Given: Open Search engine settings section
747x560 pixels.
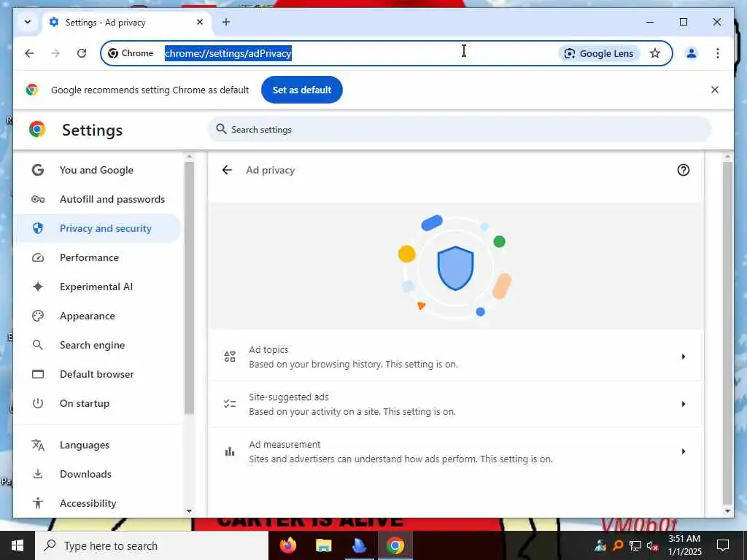Looking at the screenshot, I should pos(98,345).
